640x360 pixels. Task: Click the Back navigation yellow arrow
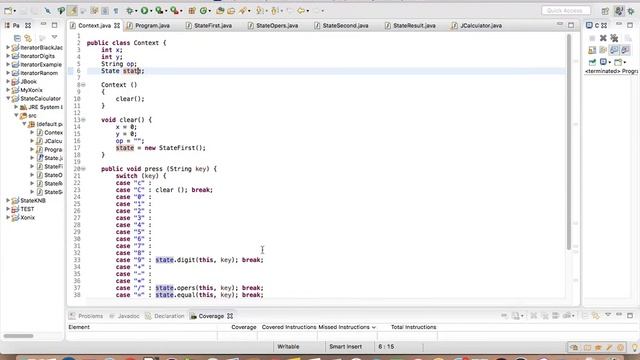point(301,11)
